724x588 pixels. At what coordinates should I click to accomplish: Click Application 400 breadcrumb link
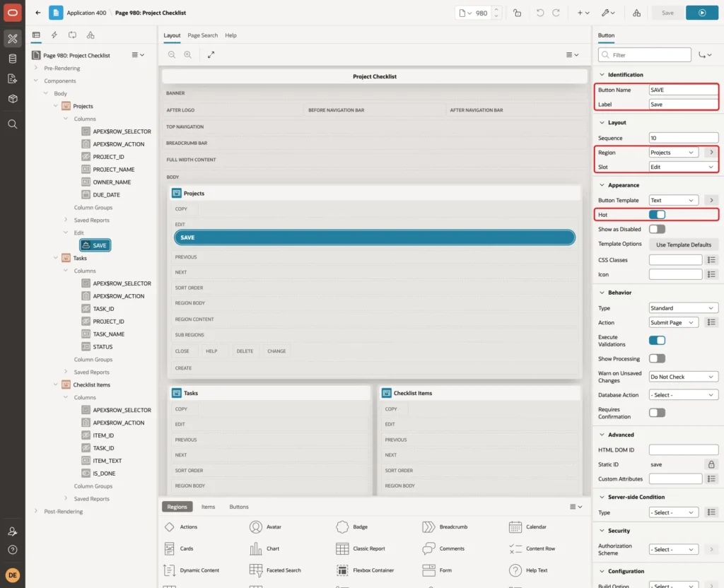tap(86, 13)
